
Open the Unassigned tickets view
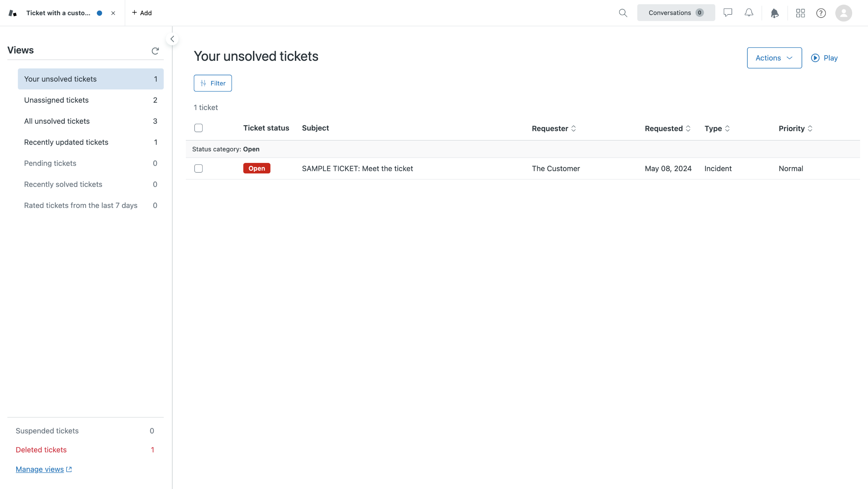click(56, 100)
